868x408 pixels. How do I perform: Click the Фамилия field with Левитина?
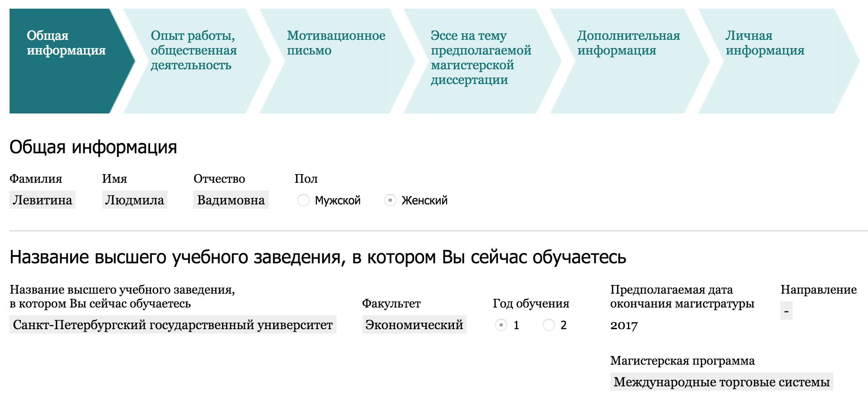[42, 200]
